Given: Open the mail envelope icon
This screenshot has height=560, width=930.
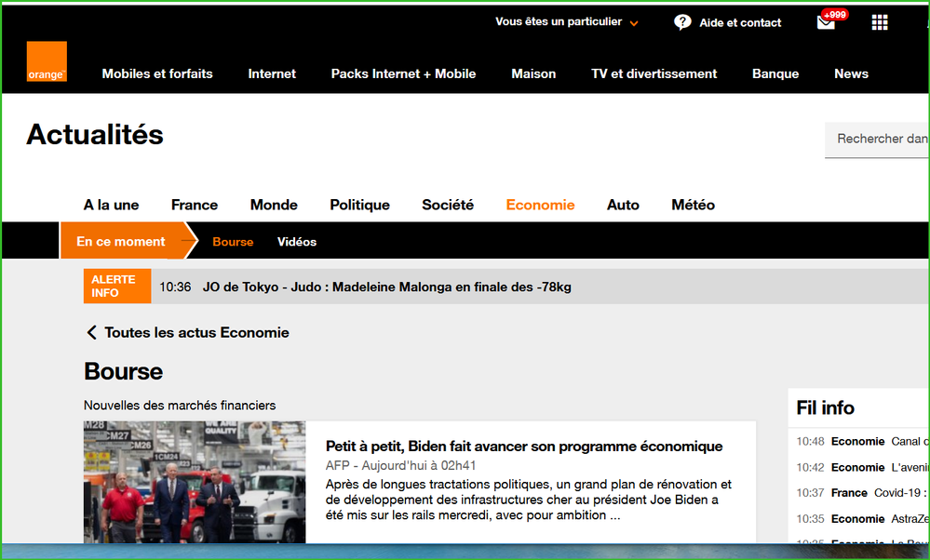Looking at the screenshot, I should [826, 23].
